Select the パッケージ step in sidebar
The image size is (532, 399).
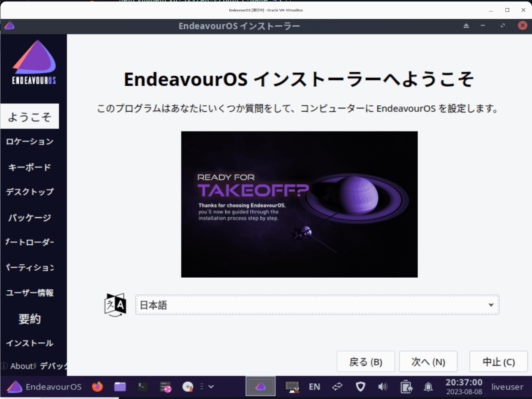(x=30, y=218)
